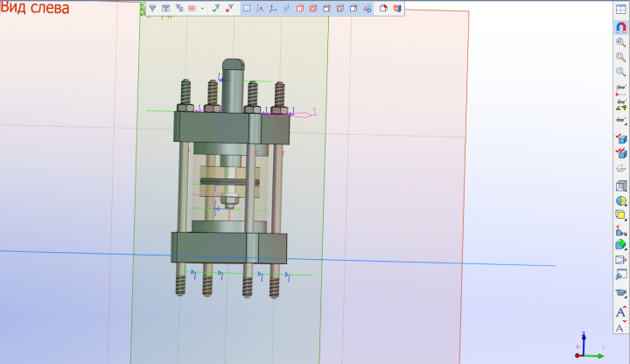
Task: Open the dropdown arrow beside the red rectangle
Action: click(202, 9)
